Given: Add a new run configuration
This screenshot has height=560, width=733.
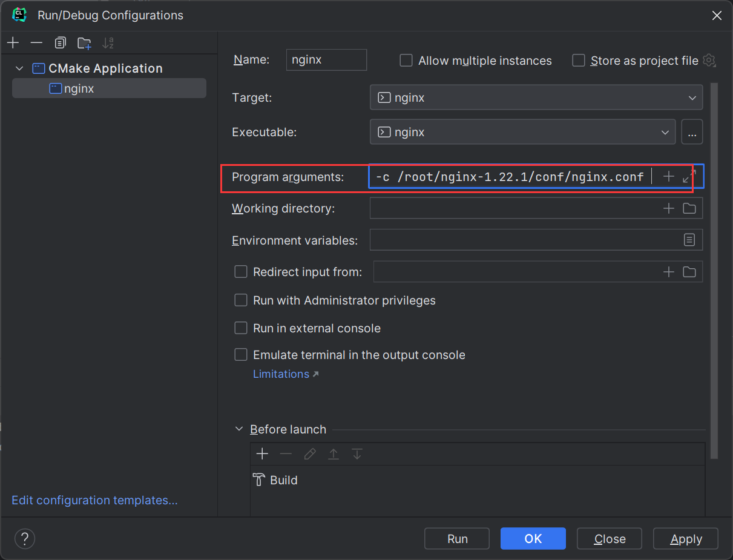Looking at the screenshot, I should pyautogui.click(x=13, y=43).
